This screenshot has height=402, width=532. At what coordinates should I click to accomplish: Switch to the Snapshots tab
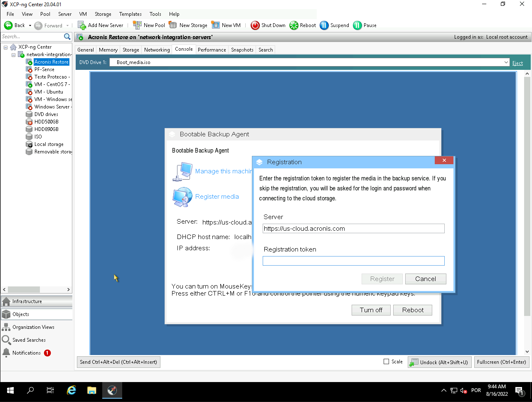tap(242, 50)
